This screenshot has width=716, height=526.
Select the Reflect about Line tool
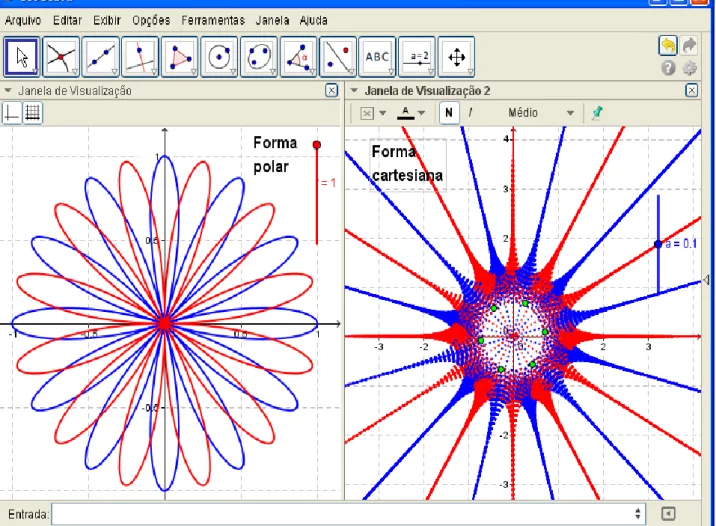[x=338, y=57]
